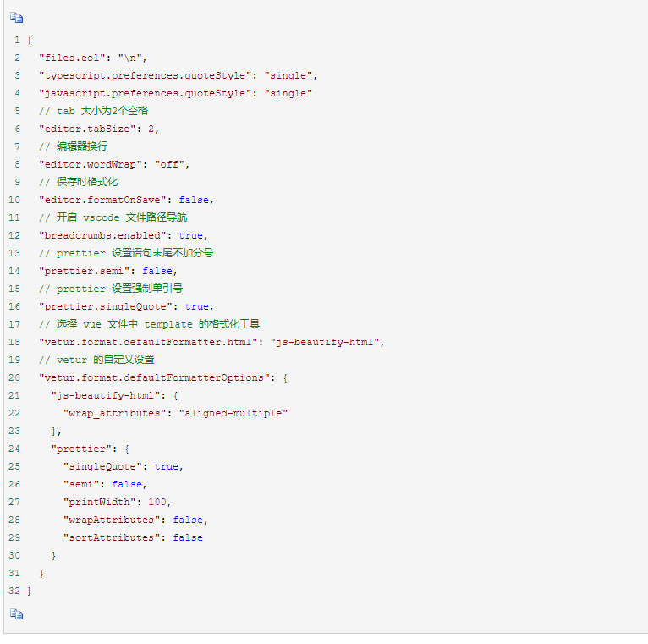Click line number 32
This screenshot has height=644, width=648.
(14, 591)
